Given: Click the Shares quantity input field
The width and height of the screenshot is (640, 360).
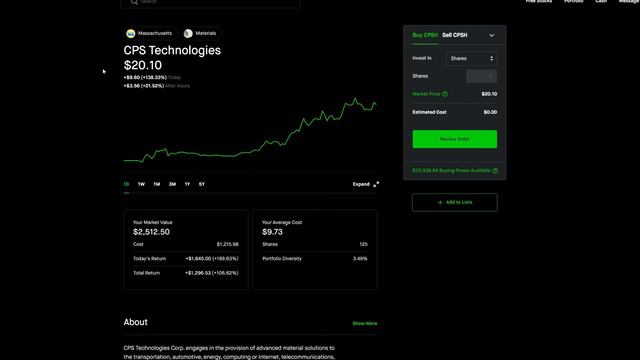Looking at the screenshot, I should click(482, 76).
